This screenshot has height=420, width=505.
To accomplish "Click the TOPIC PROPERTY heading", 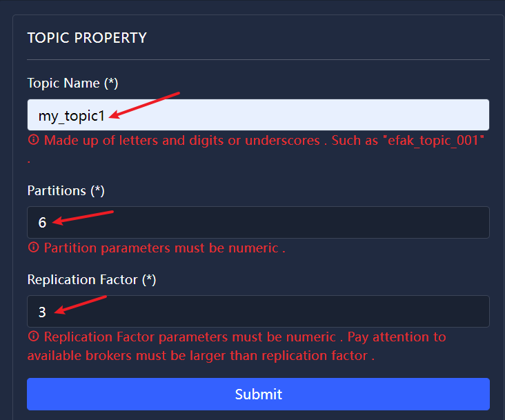I will 87,38.
